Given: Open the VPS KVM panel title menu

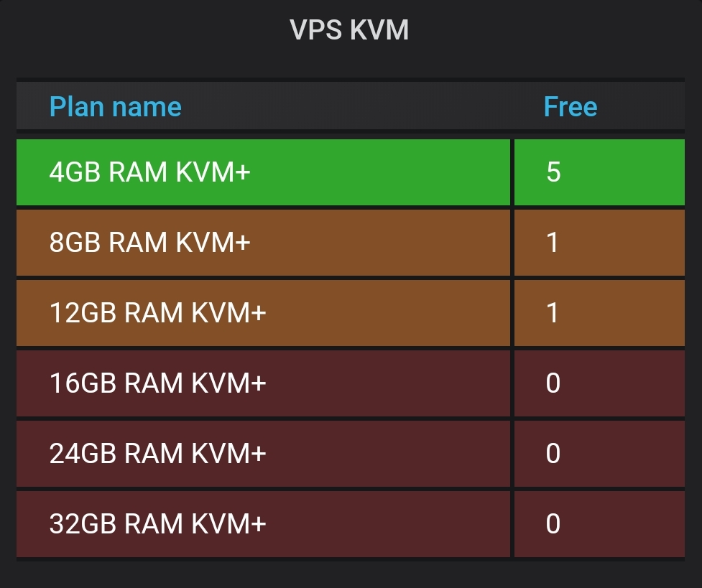Looking at the screenshot, I should 349,30.
